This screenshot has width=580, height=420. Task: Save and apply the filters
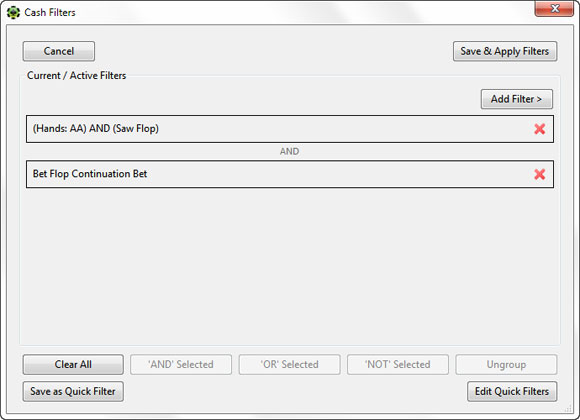(505, 51)
